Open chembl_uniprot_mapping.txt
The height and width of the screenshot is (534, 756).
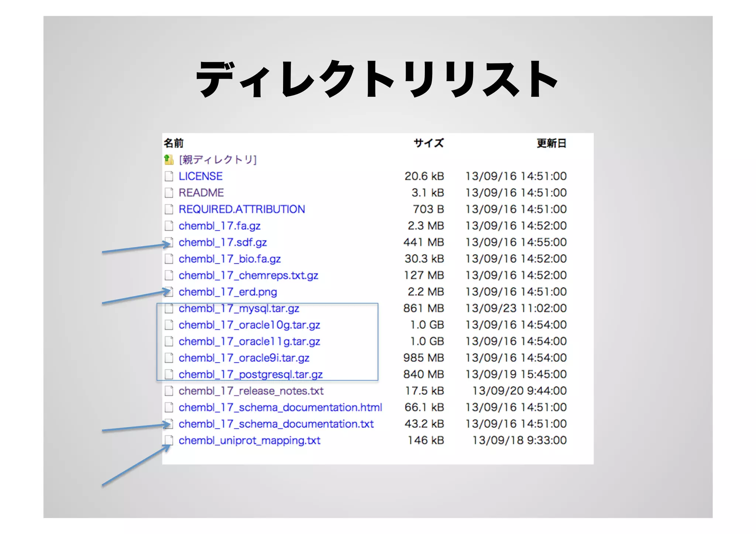point(250,441)
